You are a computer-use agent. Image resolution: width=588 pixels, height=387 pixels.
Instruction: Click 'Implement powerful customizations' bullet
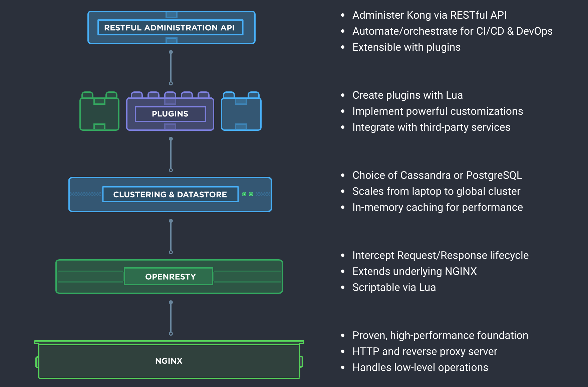(438, 111)
